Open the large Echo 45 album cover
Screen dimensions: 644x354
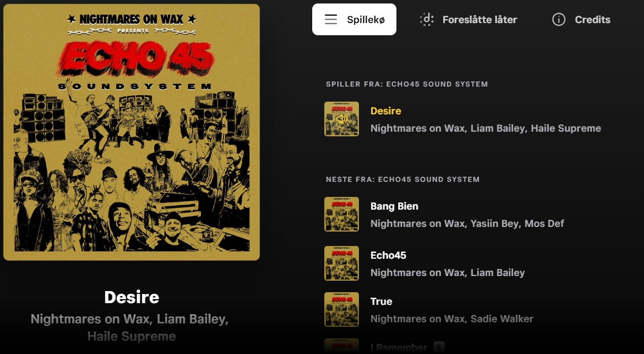point(132,132)
